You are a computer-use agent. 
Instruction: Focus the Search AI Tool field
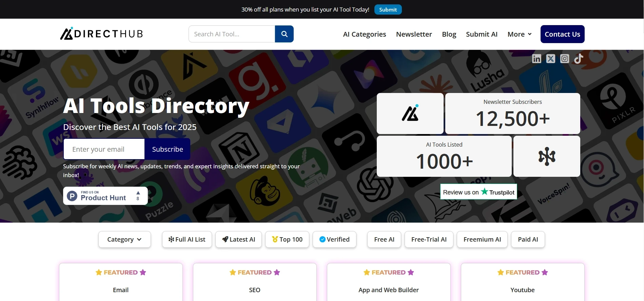pos(232,34)
